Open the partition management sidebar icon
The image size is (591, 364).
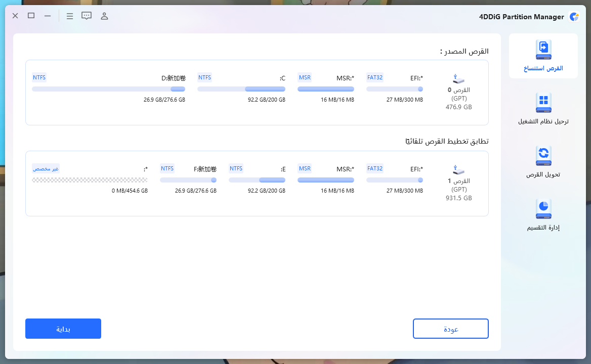(543, 209)
